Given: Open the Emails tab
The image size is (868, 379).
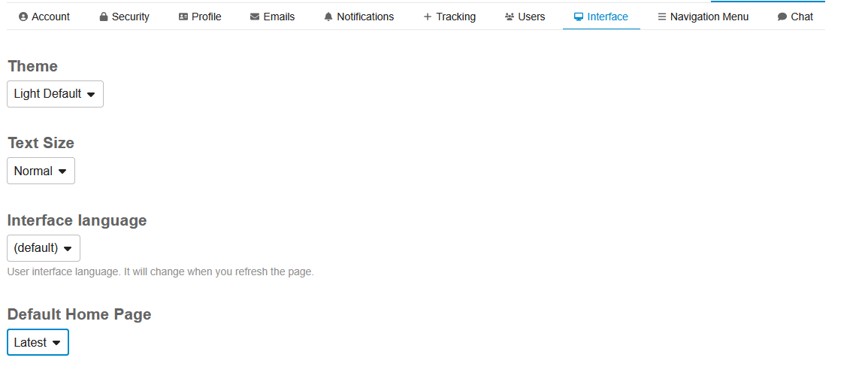Looking at the screenshot, I should tap(272, 17).
